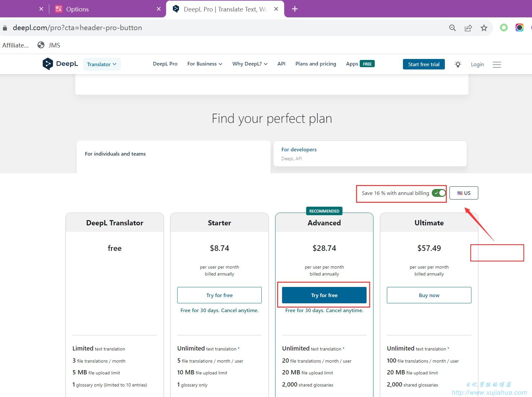Click '100 file translations / month / user'
Viewport: 532px width, 397px height.
(423, 361)
